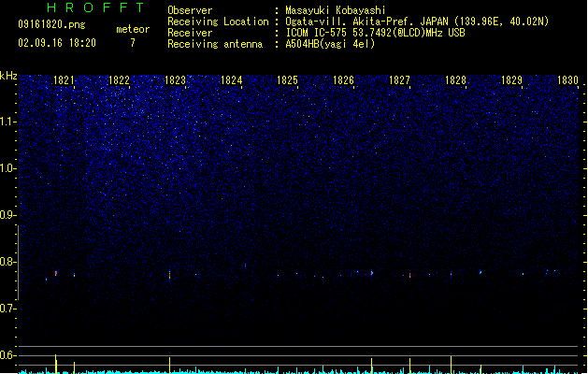Click the 1830 time axis label

pyautogui.click(x=567, y=80)
